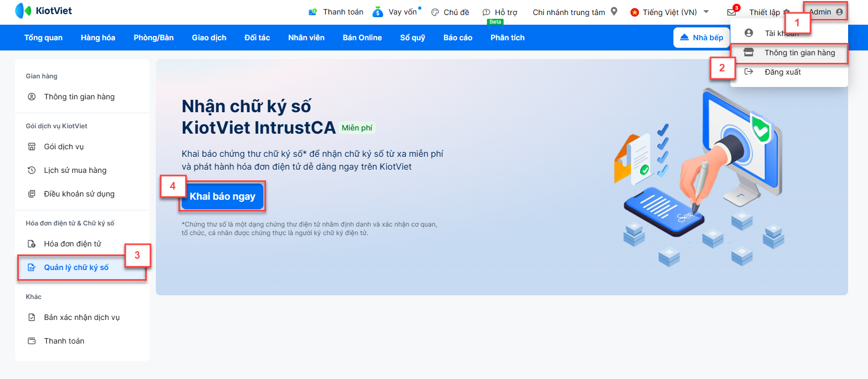
Task: Click Thanh toán link in top header
Action: 343,12
